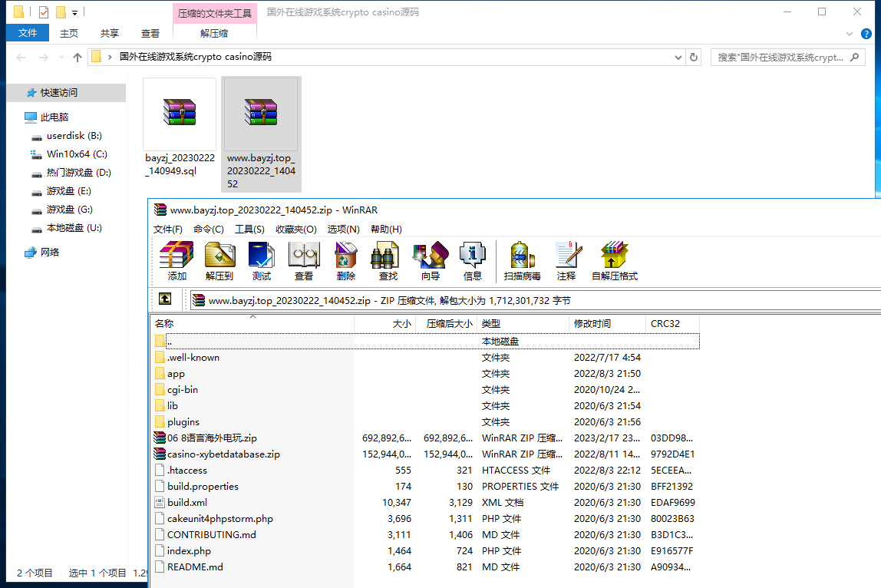The height and width of the screenshot is (588, 881).
Task: Run the Test (测试) archive tool
Action: 261,260
